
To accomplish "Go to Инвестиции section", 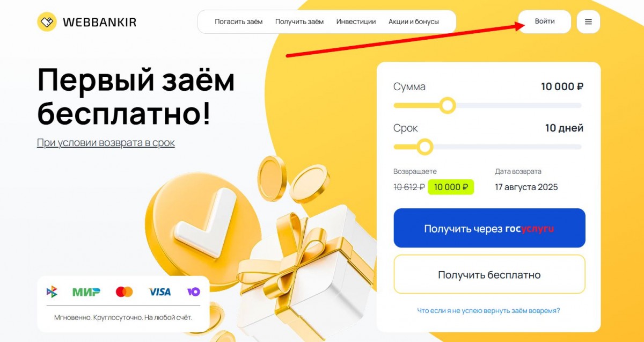I will (356, 22).
